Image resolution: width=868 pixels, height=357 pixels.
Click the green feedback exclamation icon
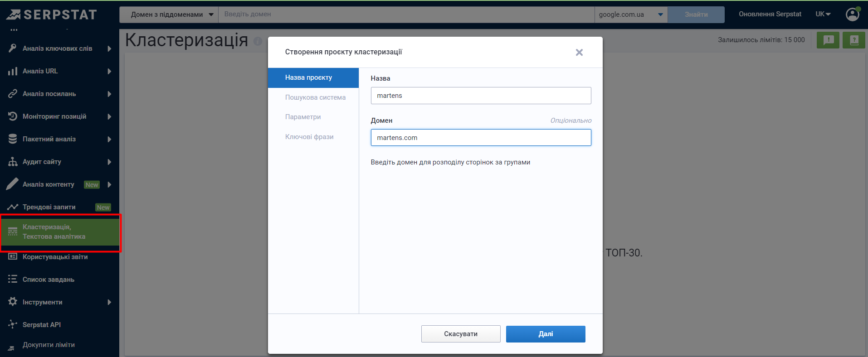[x=828, y=40]
